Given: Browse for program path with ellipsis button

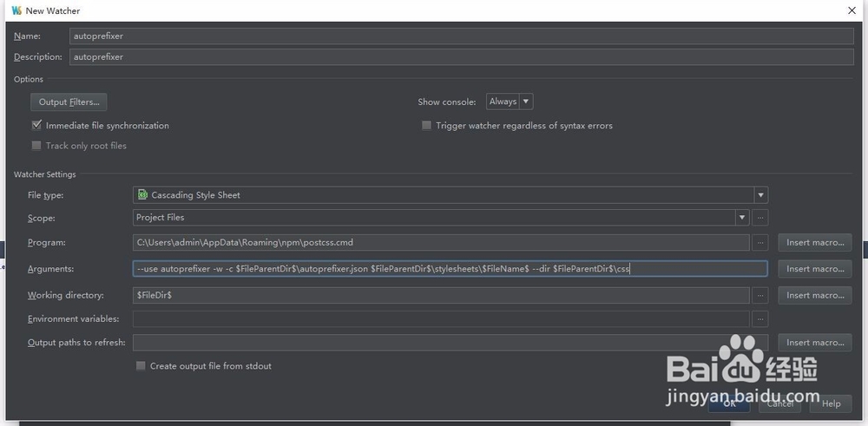Looking at the screenshot, I should click(x=760, y=242).
